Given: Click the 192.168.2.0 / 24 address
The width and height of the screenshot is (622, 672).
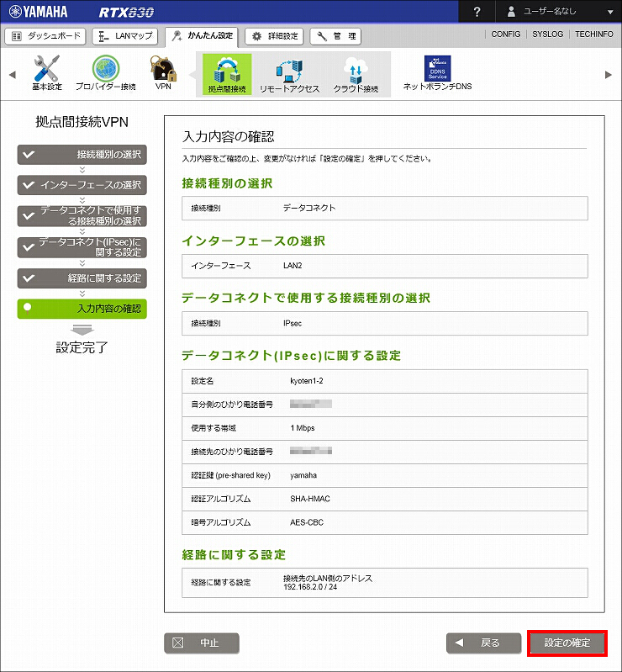Looking at the screenshot, I should 310,587.
